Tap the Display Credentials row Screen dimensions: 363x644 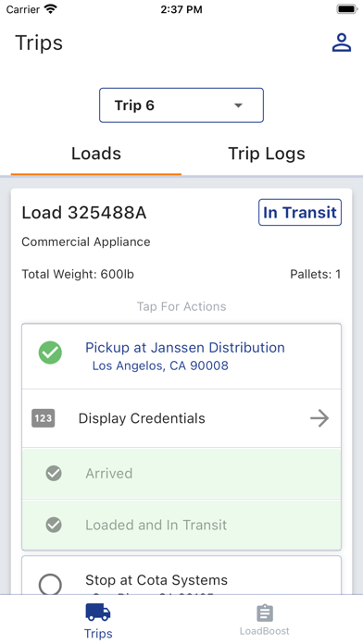[181, 418]
